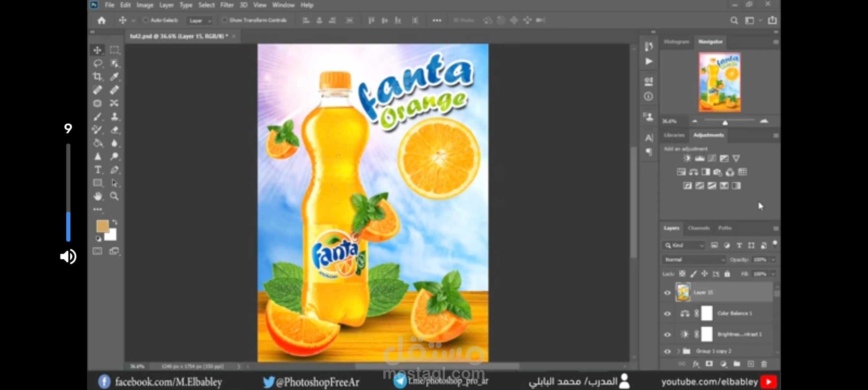Open the Opacity slider dropdown arrow
This screenshot has height=390, width=868.
coord(773,260)
